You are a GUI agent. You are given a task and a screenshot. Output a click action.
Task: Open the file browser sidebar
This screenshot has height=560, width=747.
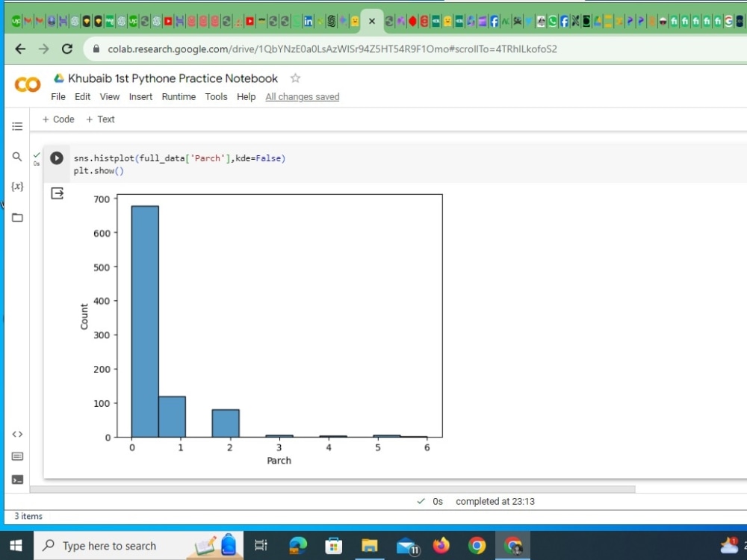click(17, 217)
